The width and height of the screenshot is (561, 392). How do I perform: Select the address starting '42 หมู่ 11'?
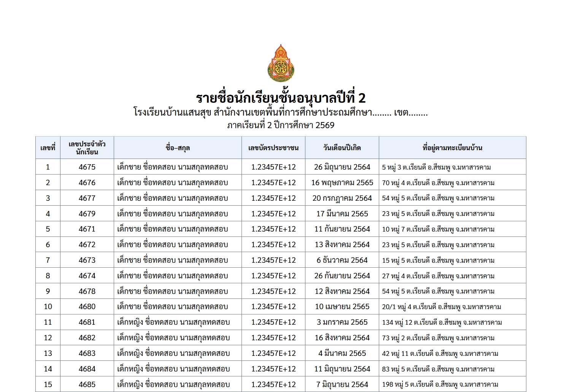(440, 354)
